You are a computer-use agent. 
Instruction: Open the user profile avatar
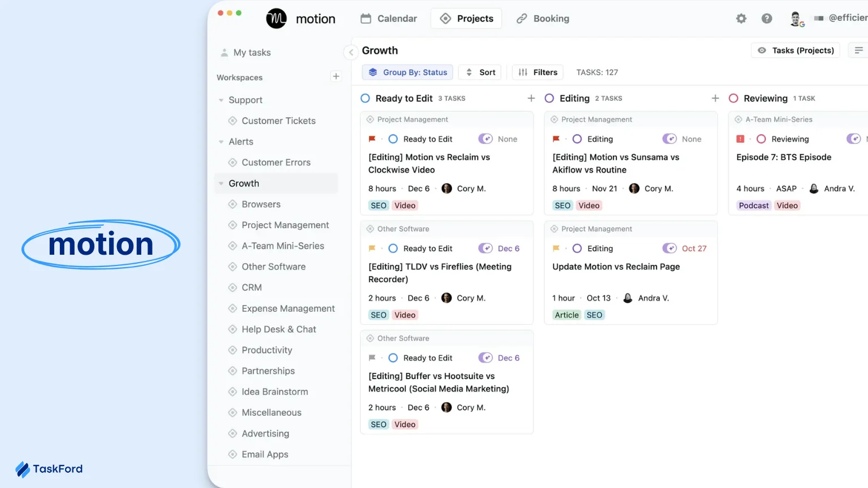(796, 19)
